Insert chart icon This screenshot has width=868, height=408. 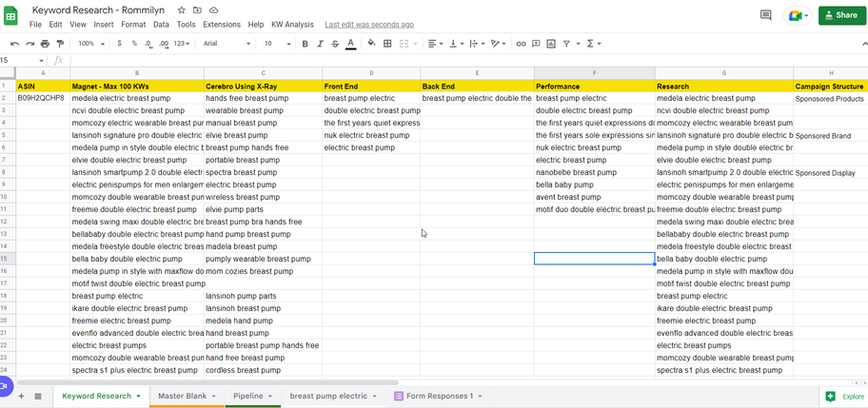point(551,44)
